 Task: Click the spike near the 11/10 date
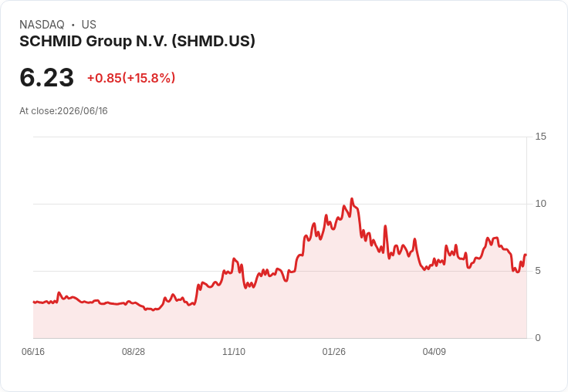coord(234,259)
